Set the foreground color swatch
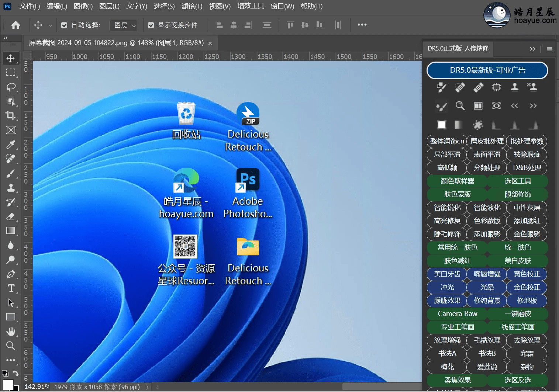This screenshot has height=392, width=559. [x=8, y=384]
